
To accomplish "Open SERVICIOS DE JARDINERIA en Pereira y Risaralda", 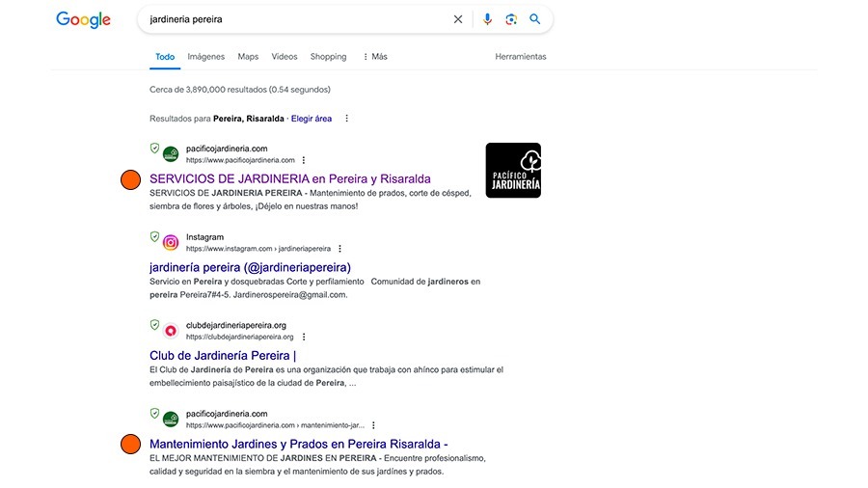I will 290,178.
